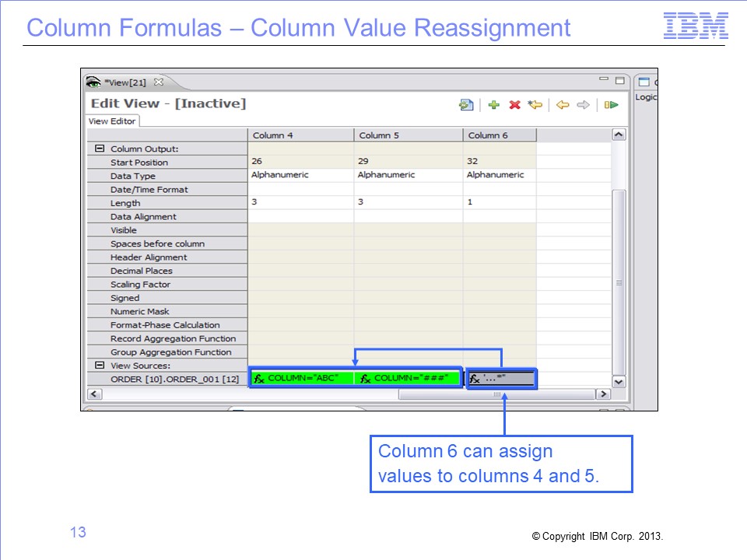This screenshot has height=560, width=747.
Task: Click Column 5 Data Type Alphanumeric cell
Action: 409,175
